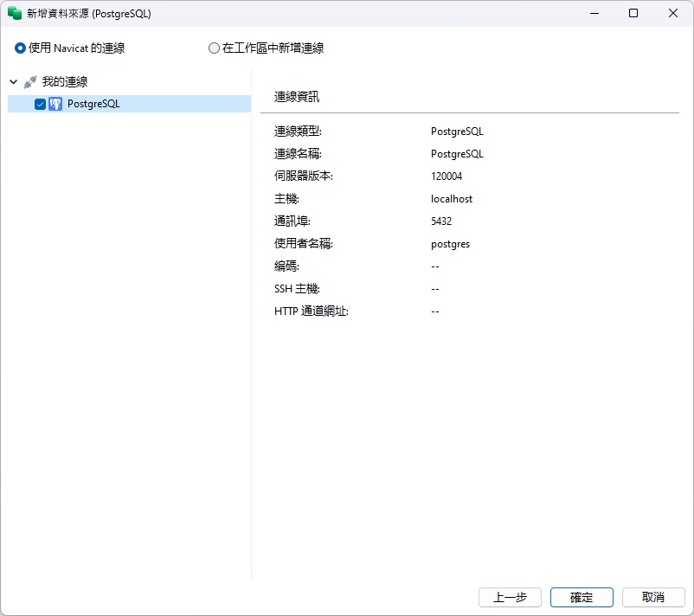
Task: Click the postgres username value
Action: click(x=450, y=243)
